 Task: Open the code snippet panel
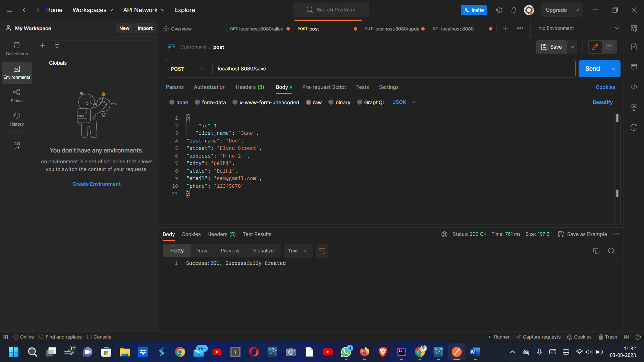634,87
